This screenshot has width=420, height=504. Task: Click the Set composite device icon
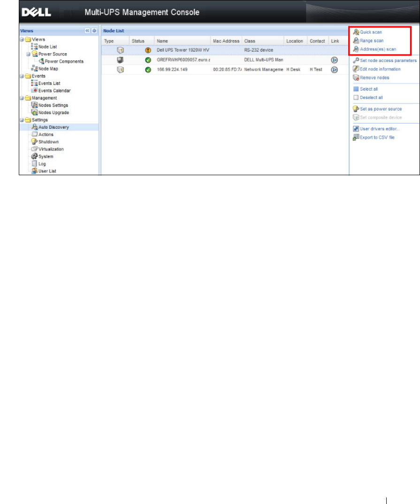tap(356, 117)
